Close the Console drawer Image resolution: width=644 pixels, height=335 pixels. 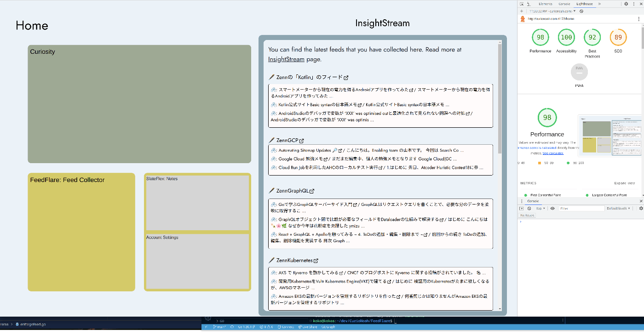click(641, 201)
